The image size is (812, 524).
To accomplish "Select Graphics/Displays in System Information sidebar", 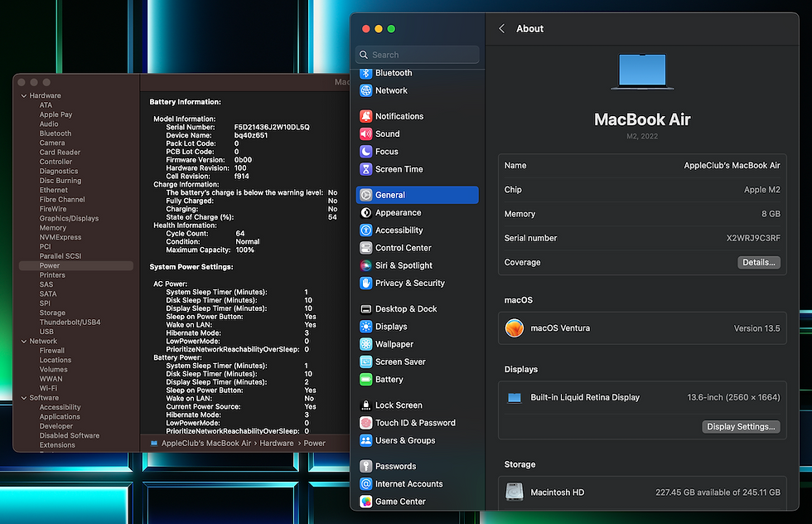I will click(69, 219).
